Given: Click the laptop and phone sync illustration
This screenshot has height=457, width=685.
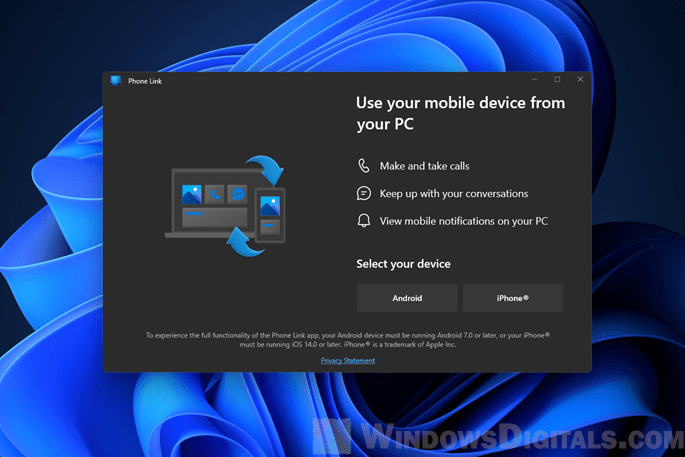Looking at the screenshot, I should [x=225, y=206].
